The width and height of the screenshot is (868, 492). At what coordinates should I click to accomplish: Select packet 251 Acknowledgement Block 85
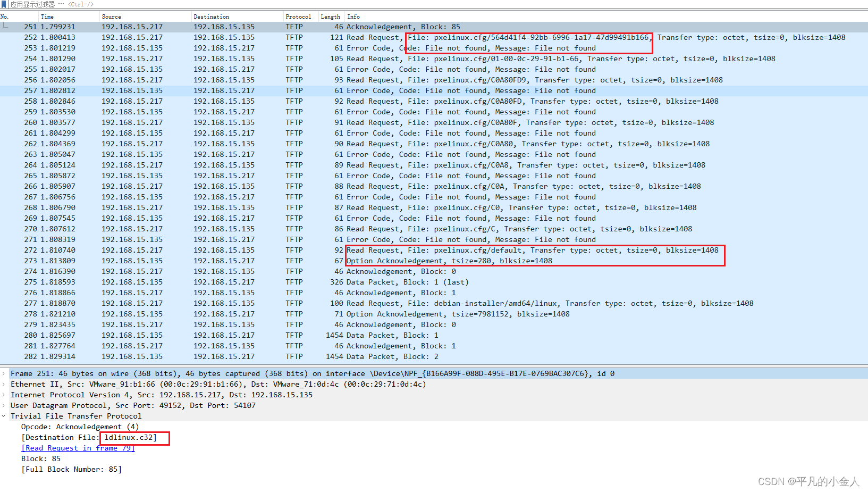pos(434,27)
